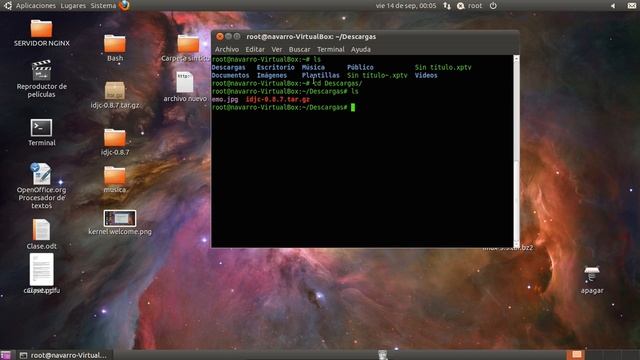Open the date and time calendar

click(x=406, y=6)
